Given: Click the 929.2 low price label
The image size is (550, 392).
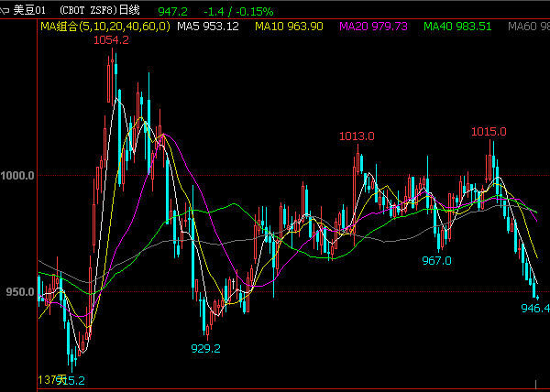Looking at the screenshot, I should pyautogui.click(x=205, y=348).
